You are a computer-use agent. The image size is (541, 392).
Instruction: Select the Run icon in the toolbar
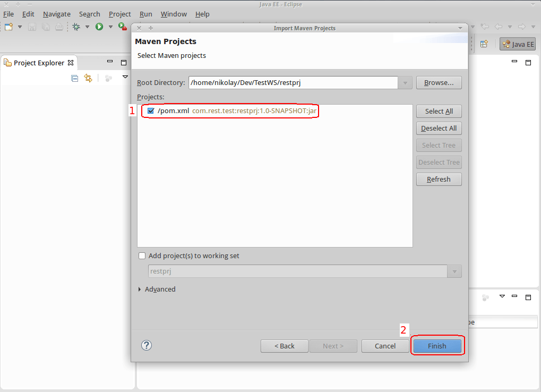click(x=99, y=27)
